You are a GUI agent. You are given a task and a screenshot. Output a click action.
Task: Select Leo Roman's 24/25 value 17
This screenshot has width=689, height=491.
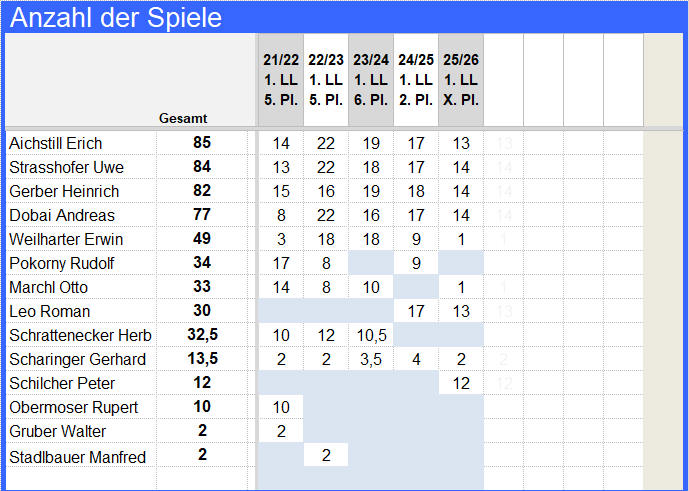click(x=416, y=311)
